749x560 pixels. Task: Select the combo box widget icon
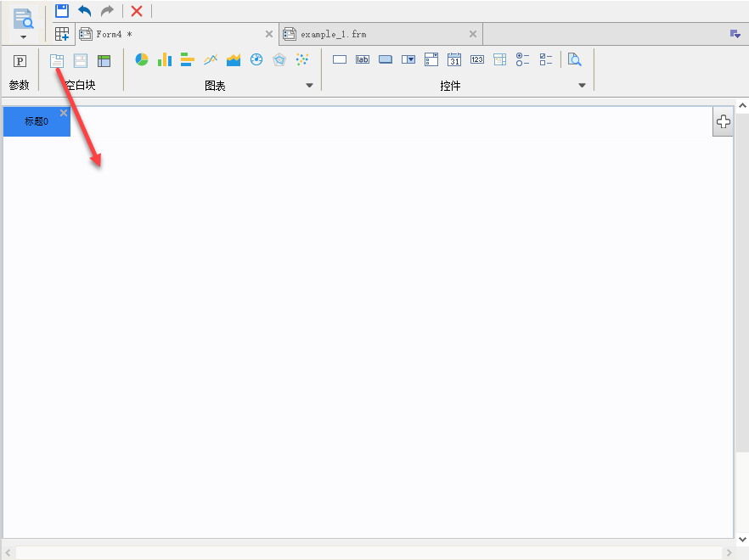[x=408, y=59]
